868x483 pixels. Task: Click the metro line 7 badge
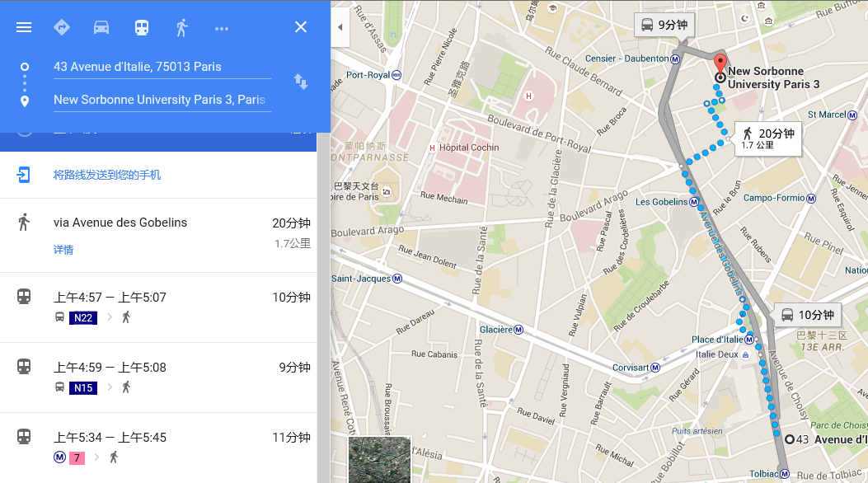coord(77,457)
